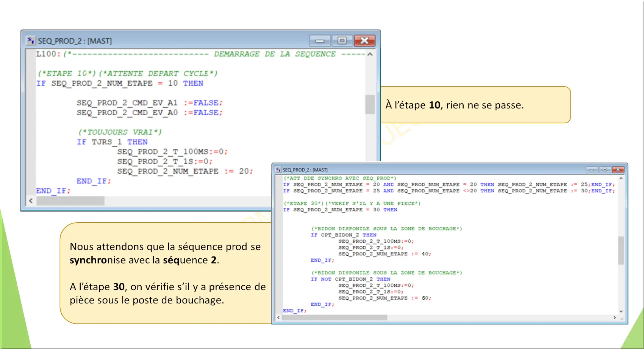644x349 pixels.
Task: Click scroll-down arrow in the small ETAPE 30 window
Action: coord(621,311)
